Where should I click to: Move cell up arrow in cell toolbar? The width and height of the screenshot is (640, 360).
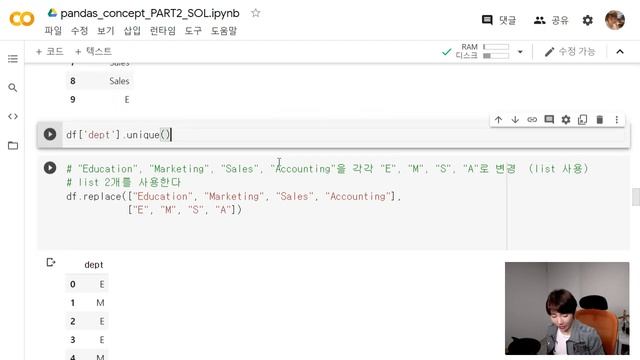[x=498, y=120]
